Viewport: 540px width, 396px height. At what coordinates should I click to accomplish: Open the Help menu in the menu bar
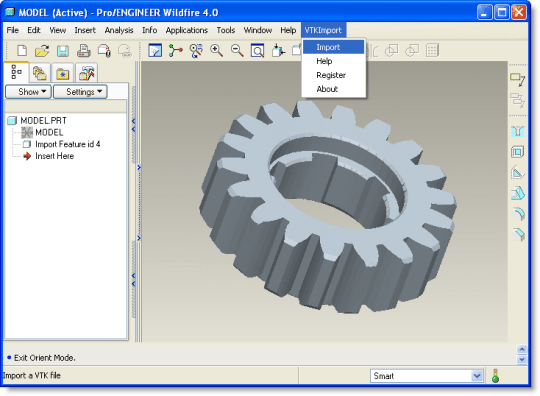288,30
